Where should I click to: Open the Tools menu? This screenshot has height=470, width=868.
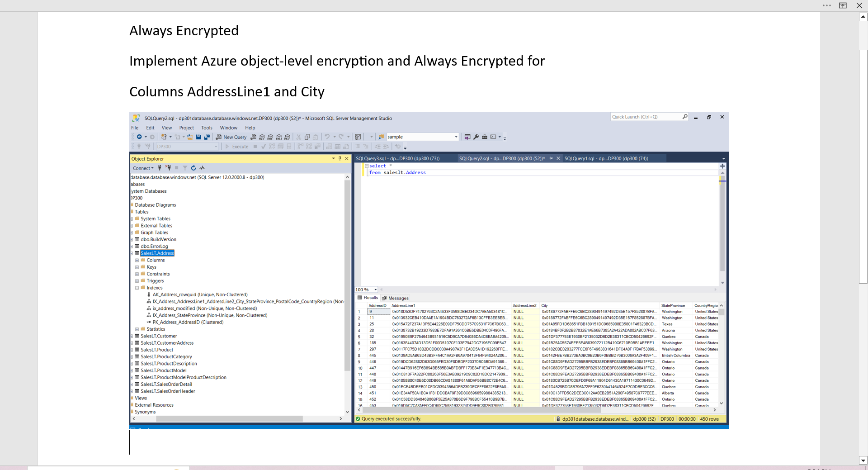[207, 128]
